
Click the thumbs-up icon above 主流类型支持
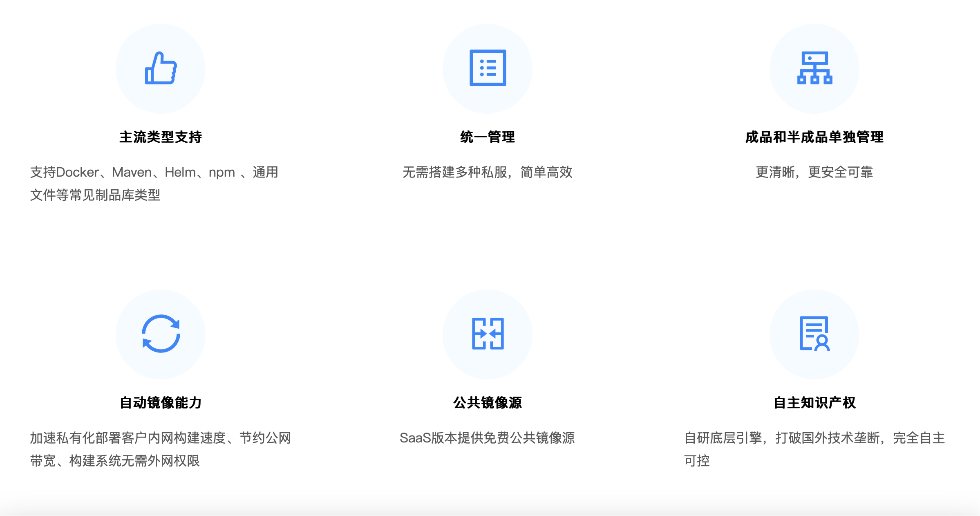(161, 68)
